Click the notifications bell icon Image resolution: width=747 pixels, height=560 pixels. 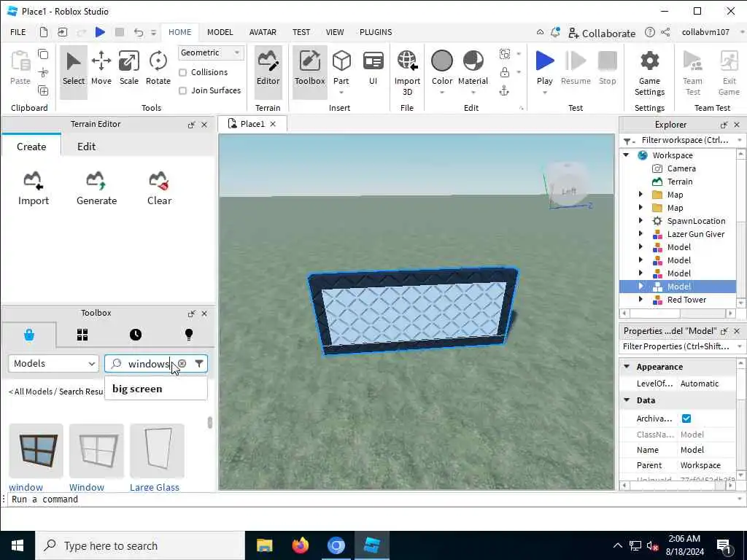pos(555,32)
